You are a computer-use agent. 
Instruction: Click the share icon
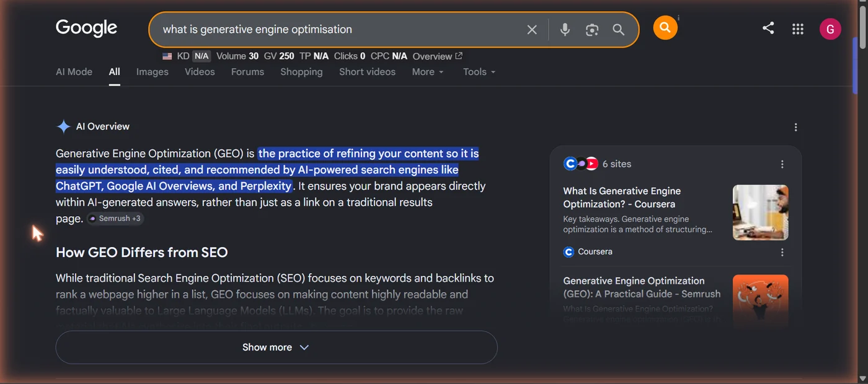768,28
